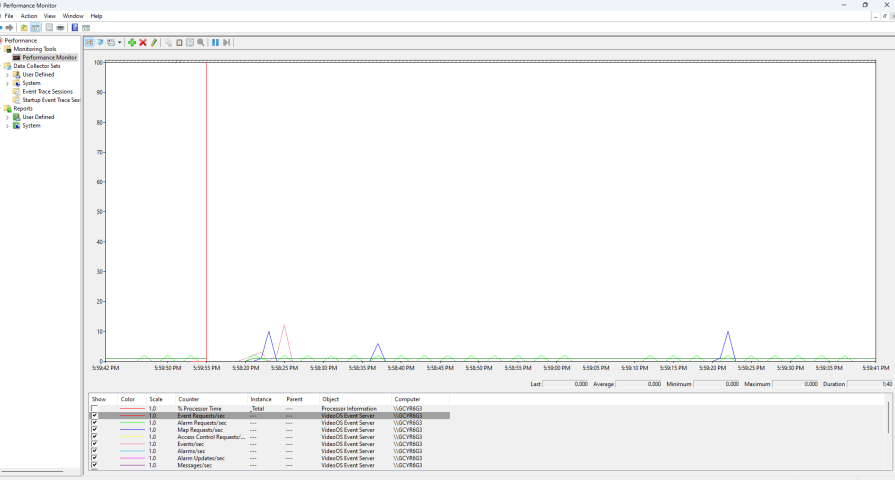Uncheck the Messages/sec counter checkbox
Screen dimensions: 895x480
95,465
